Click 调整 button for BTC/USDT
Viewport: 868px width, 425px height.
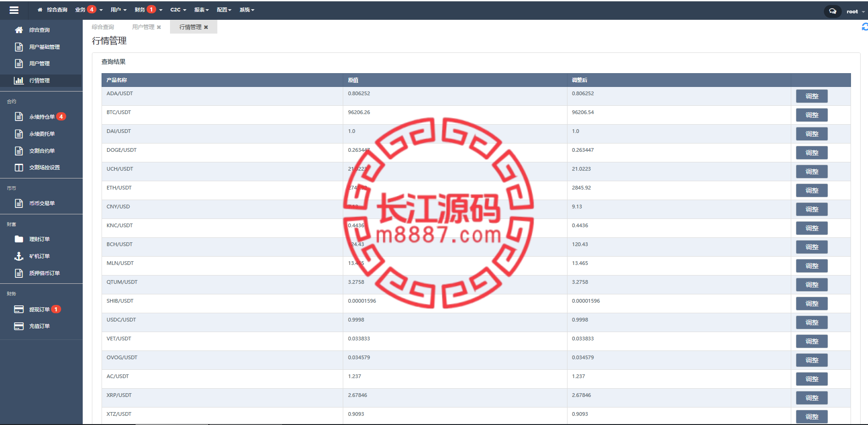coord(811,115)
